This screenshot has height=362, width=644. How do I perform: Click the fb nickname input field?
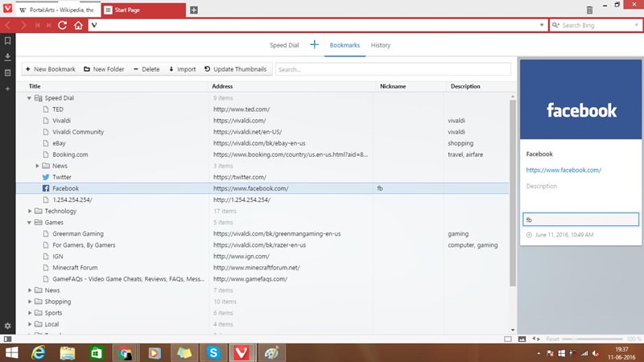[x=580, y=220]
